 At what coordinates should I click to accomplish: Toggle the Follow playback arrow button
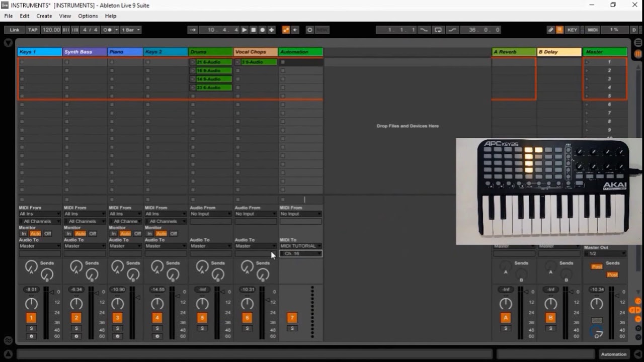coord(193,30)
